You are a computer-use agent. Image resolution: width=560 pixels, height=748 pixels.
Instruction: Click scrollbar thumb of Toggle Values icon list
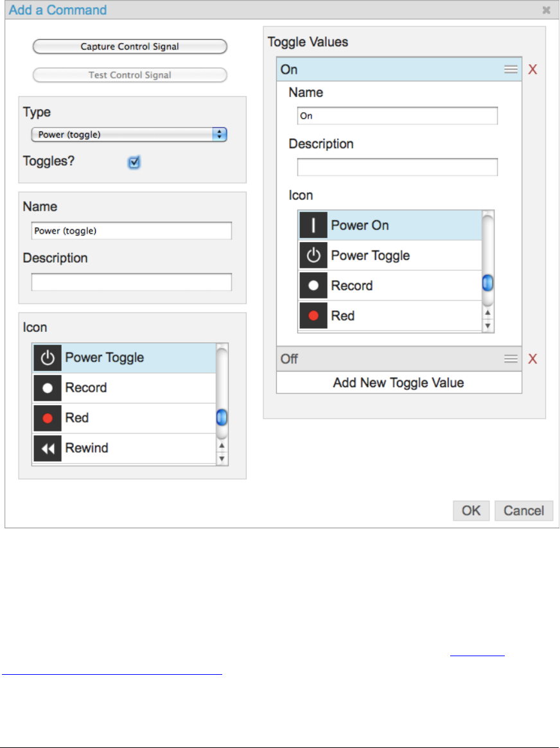487,283
